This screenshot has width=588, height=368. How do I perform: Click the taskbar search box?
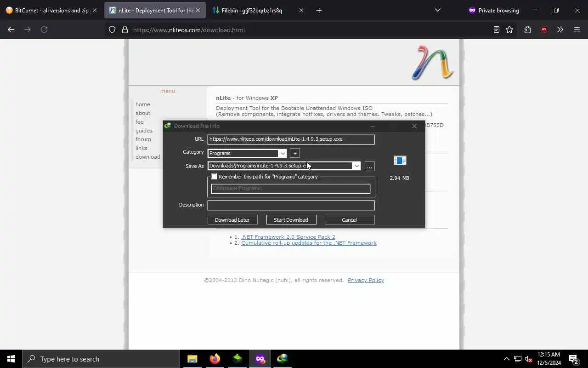tap(101, 359)
